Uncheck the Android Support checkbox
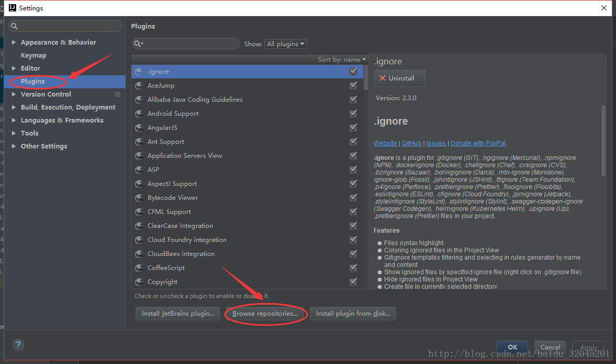The width and height of the screenshot is (616, 364). click(353, 114)
